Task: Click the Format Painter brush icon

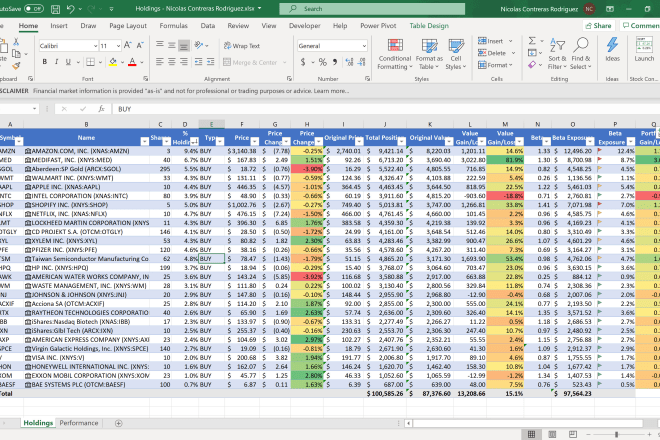Action: 16,66
